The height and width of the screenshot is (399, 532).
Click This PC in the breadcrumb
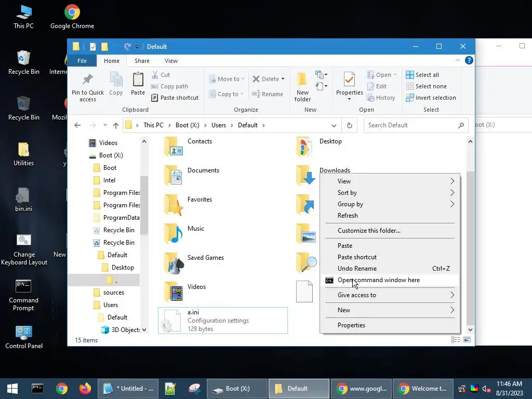tap(153, 125)
